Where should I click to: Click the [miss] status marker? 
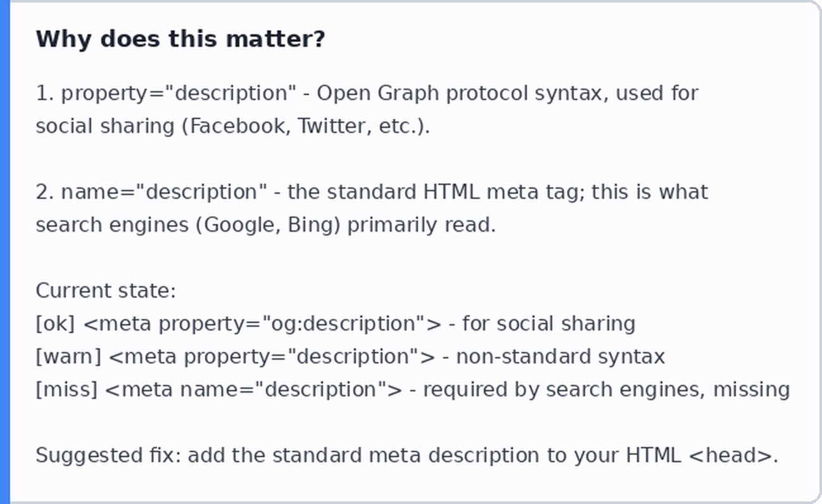66,390
